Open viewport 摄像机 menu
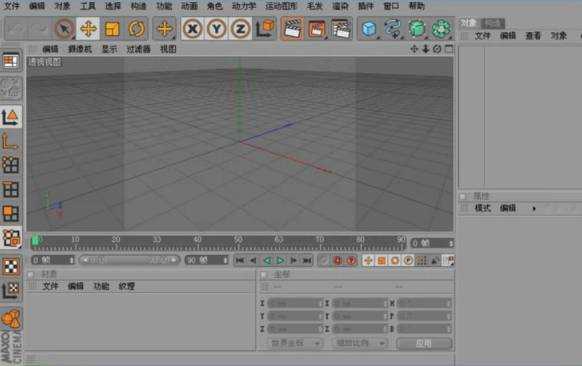 point(80,49)
